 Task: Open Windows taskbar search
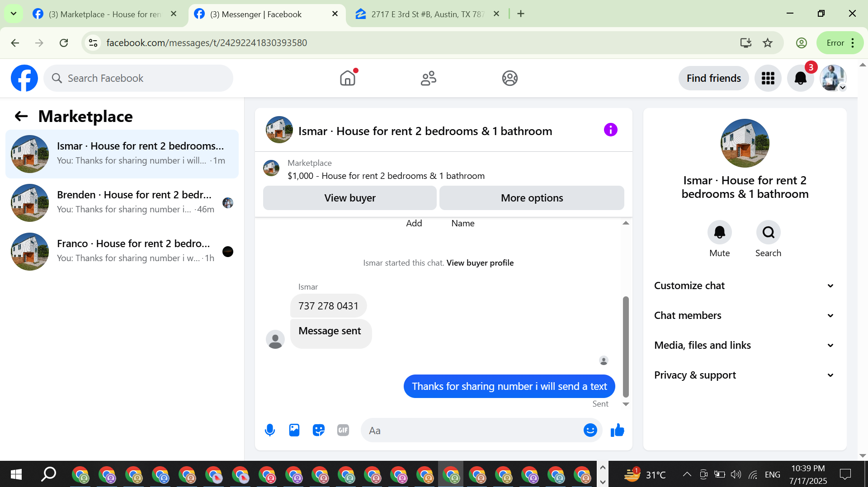click(48, 474)
